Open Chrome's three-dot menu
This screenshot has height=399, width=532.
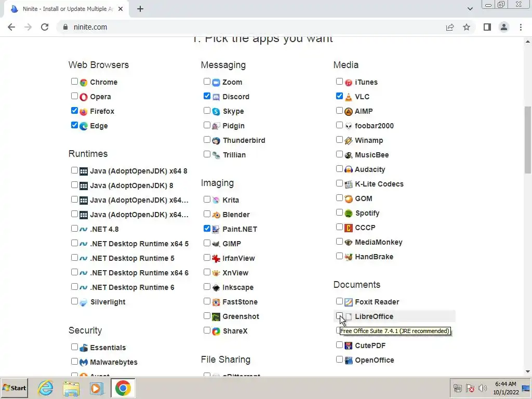coord(521,27)
